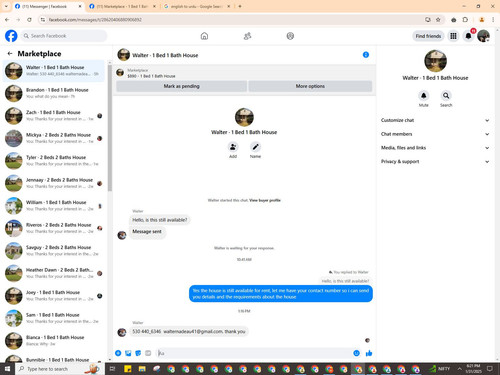Click the Mark as pending button
Image resolution: width=500 pixels, height=375 pixels.
(181, 86)
